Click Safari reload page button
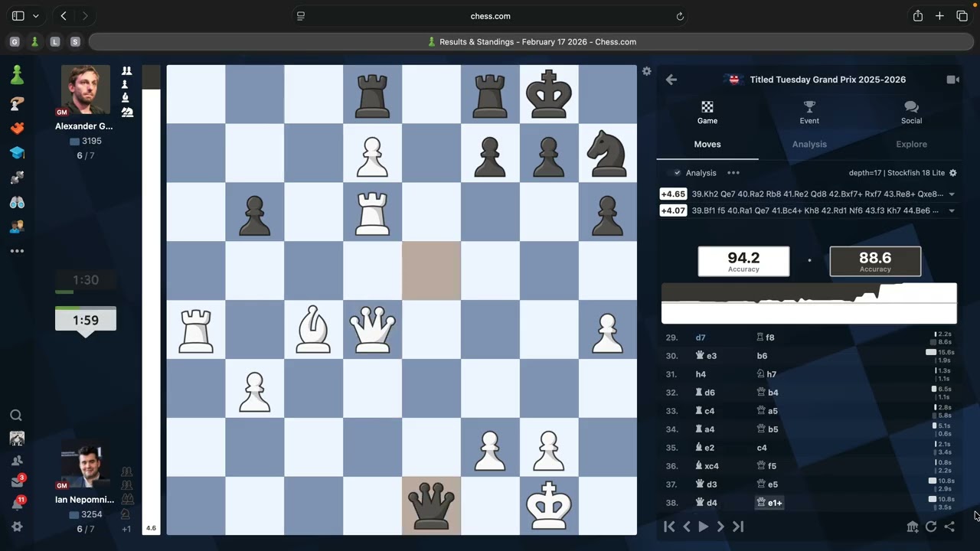 (x=680, y=16)
